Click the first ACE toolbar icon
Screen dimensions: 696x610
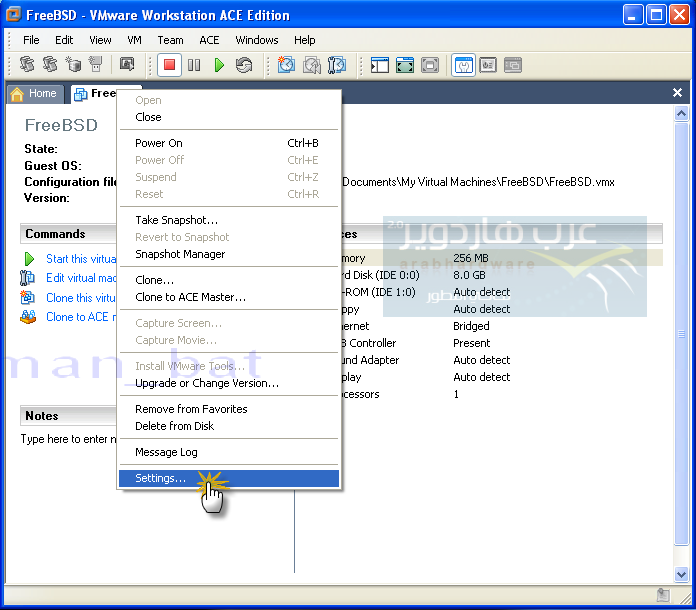27,64
